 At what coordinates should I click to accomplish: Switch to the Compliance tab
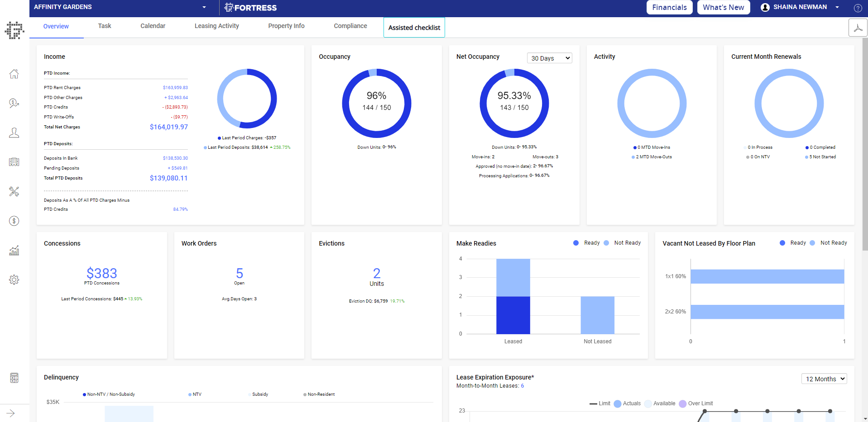pos(350,26)
